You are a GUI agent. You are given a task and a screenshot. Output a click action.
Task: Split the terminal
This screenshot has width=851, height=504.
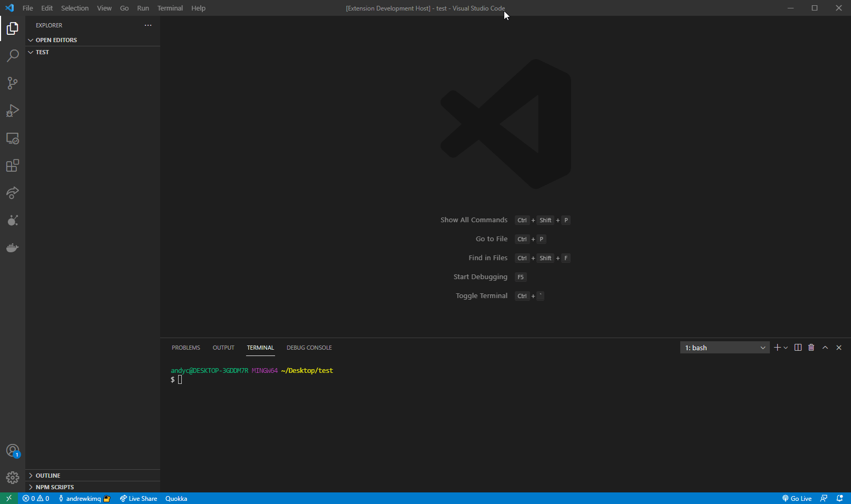point(798,348)
